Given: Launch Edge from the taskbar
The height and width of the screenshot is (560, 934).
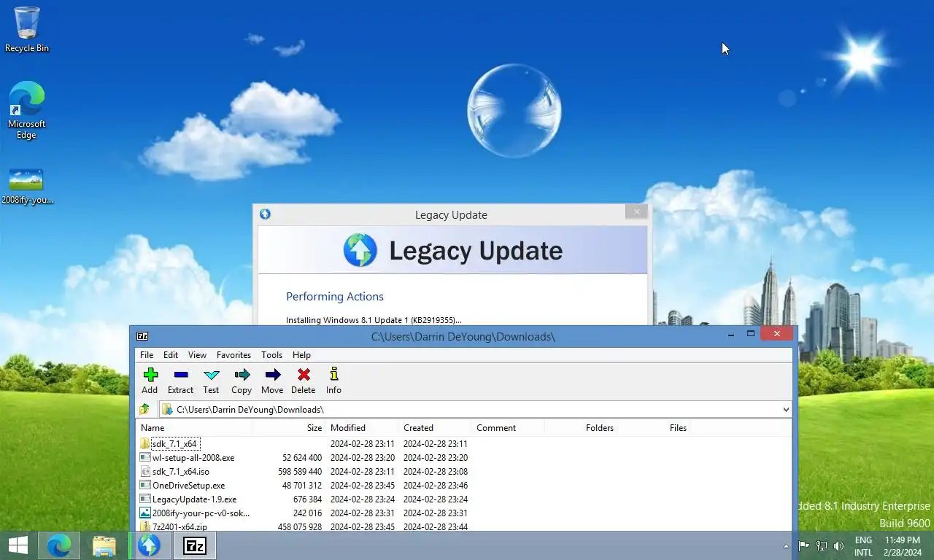Looking at the screenshot, I should [x=59, y=545].
